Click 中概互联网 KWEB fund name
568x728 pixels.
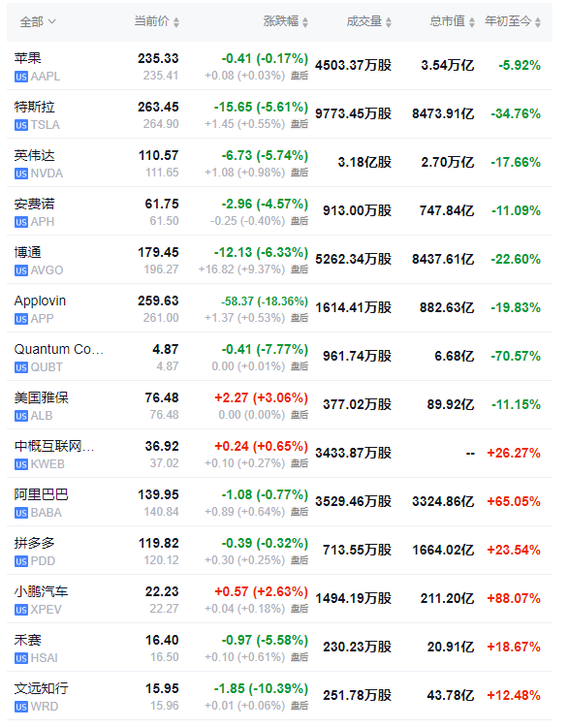click(x=54, y=447)
